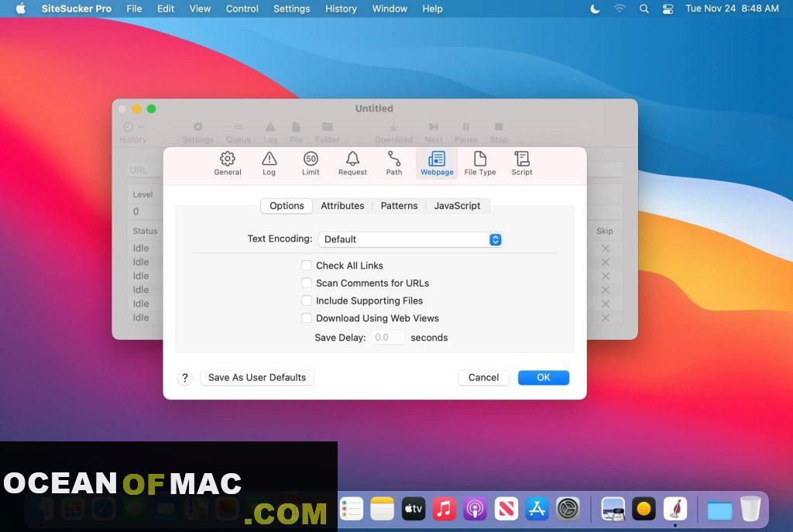Click the question mark help button
Screen dimensions: 793x532
(185, 378)
